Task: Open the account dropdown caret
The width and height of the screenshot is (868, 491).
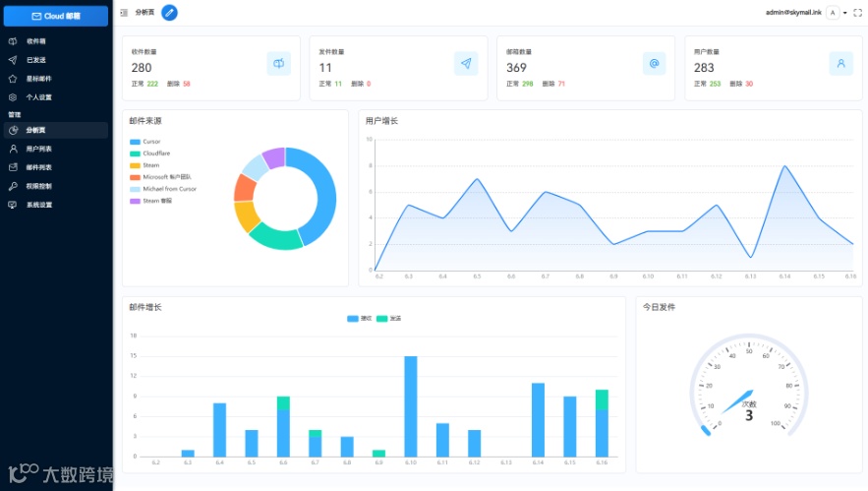Action: tap(845, 13)
